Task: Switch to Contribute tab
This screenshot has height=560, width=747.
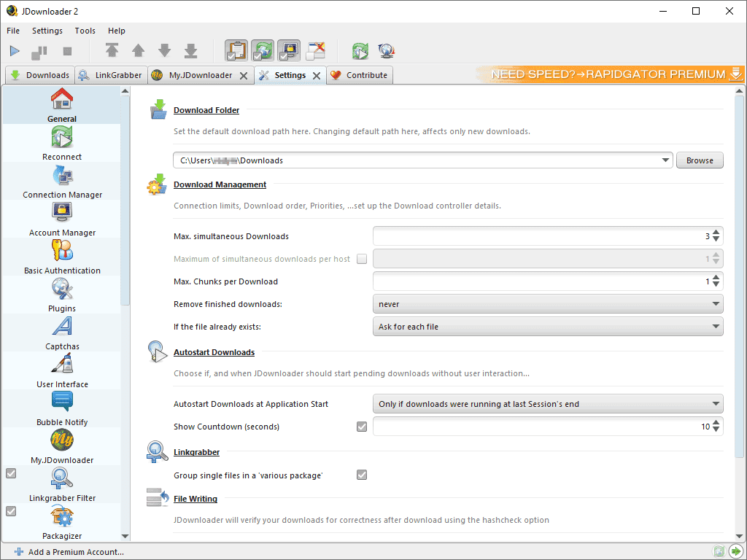Action: click(x=360, y=75)
